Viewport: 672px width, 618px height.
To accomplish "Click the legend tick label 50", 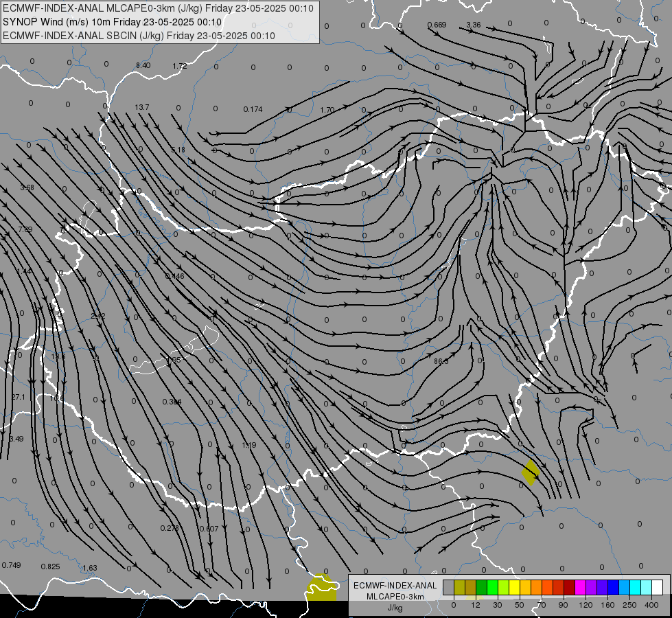I will coord(519,605).
